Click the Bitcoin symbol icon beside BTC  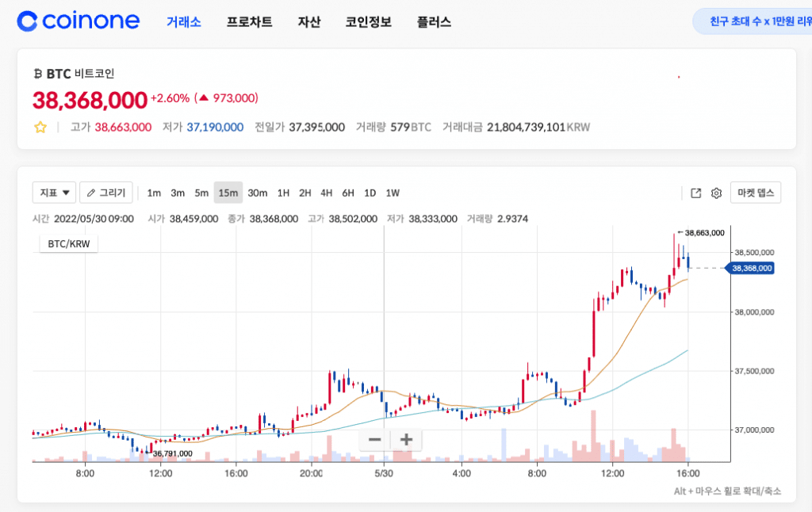pos(37,74)
